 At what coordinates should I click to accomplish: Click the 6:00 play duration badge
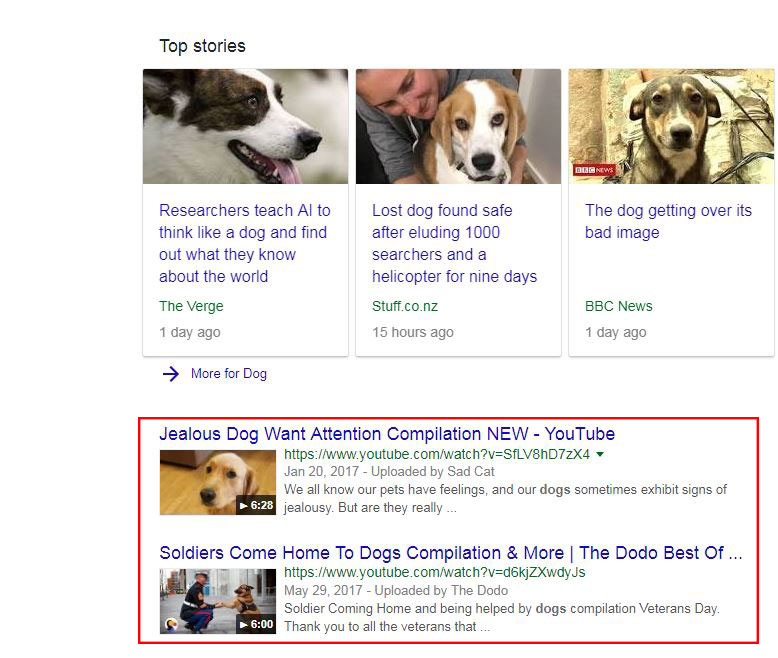coord(256,624)
